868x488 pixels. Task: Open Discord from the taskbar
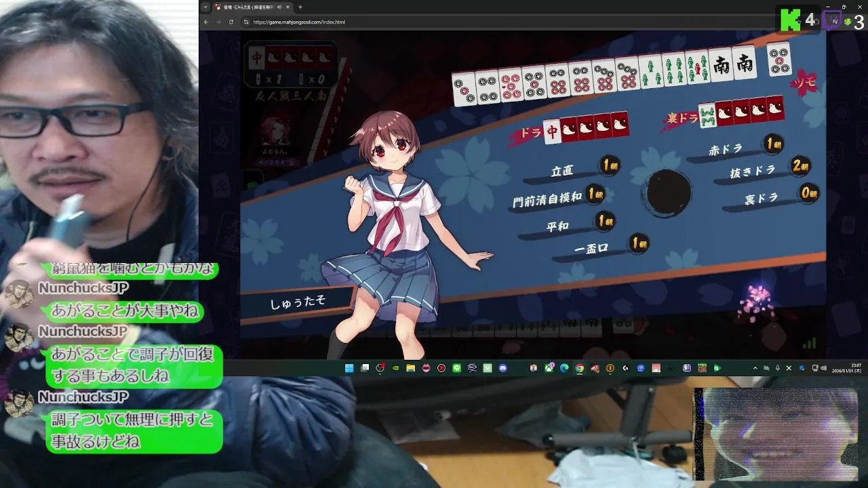[x=502, y=368]
